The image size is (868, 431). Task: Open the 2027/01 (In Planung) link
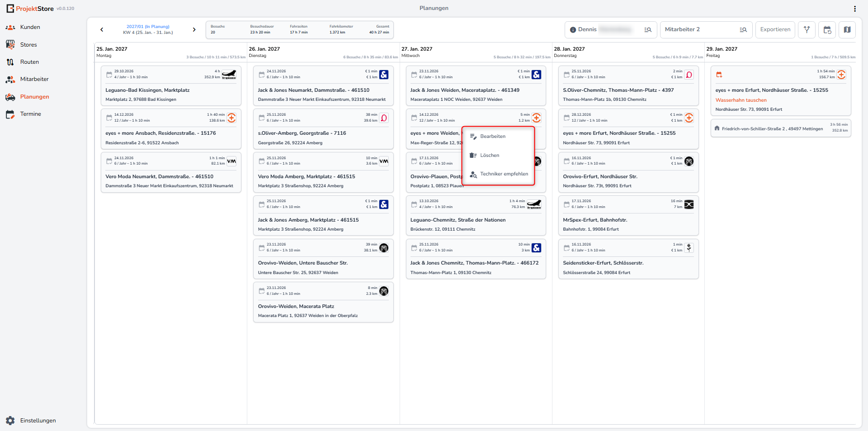coord(148,27)
